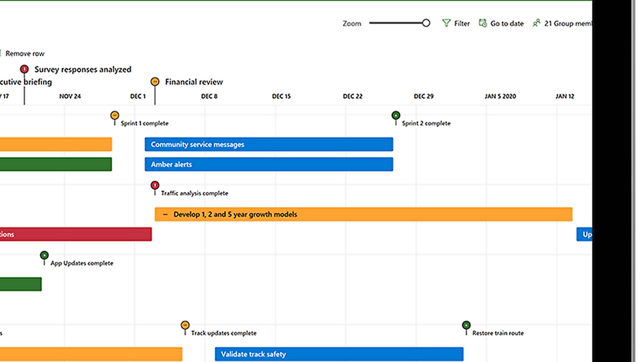This screenshot has width=644, height=362.
Task: Open the Go to date calendar icon
Action: pyautogui.click(x=483, y=23)
